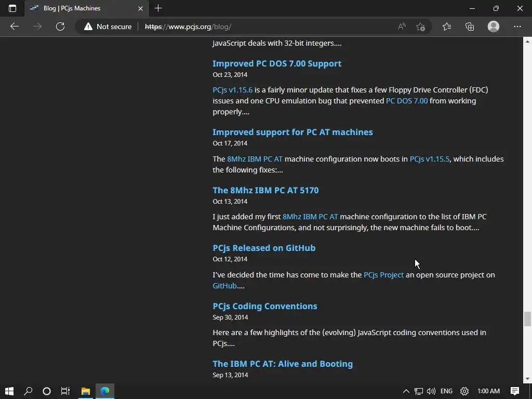The image size is (532, 399).
Task: Click the browser forward arrow
Action: (x=37, y=26)
